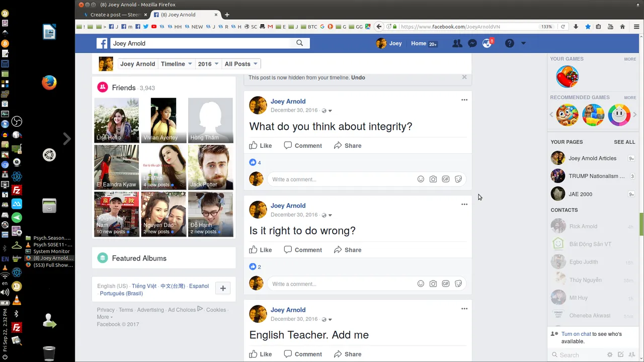Open the Friend Requests icon
Viewport: 644px width, 362px height.
[457, 44]
